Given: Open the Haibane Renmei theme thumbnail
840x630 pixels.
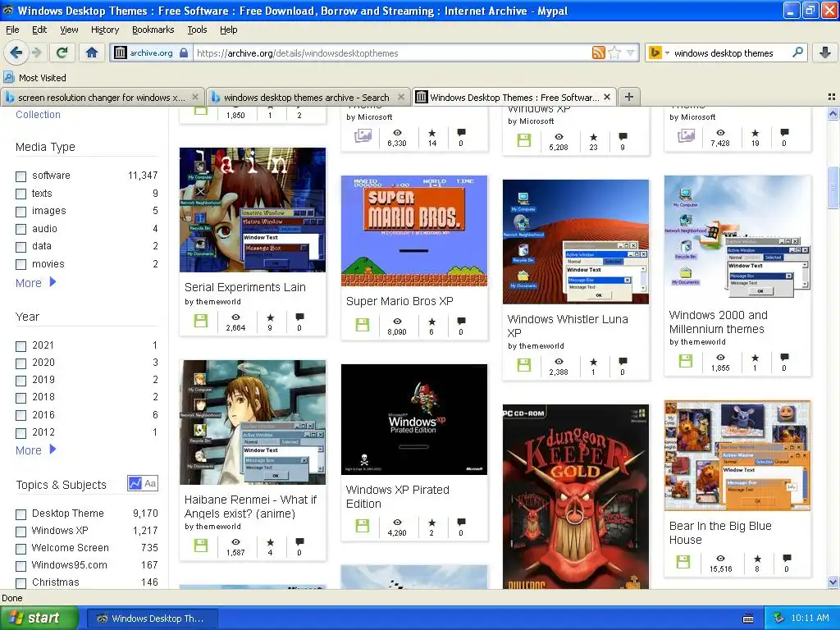Looking at the screenshot, I should coord(253,422).
